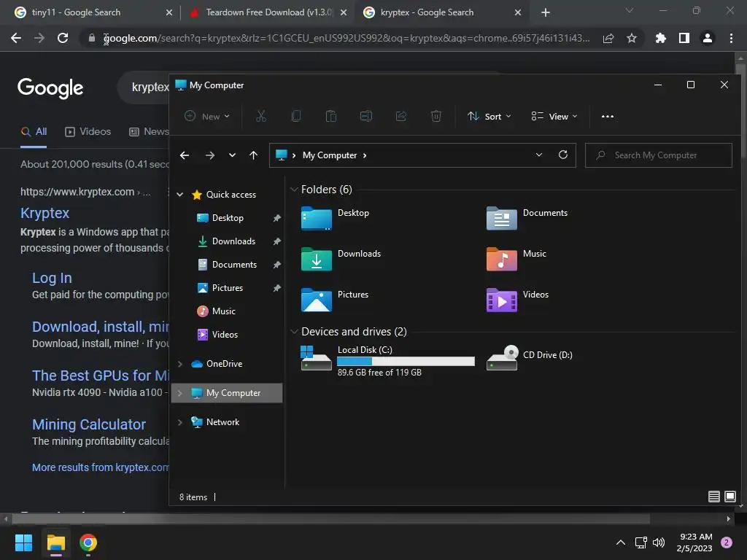Go up one folder level
This screenshot has height=560, width=747.
[x=253, y=155]
